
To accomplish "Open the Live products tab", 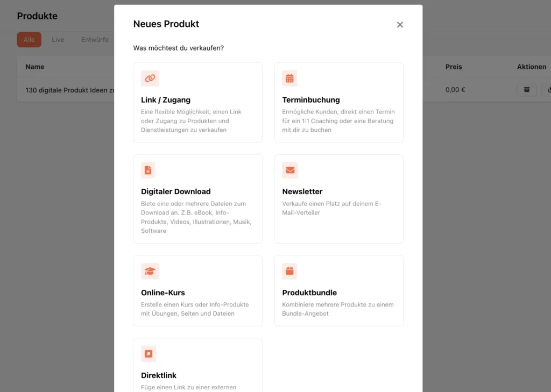I will click(58, 40).
